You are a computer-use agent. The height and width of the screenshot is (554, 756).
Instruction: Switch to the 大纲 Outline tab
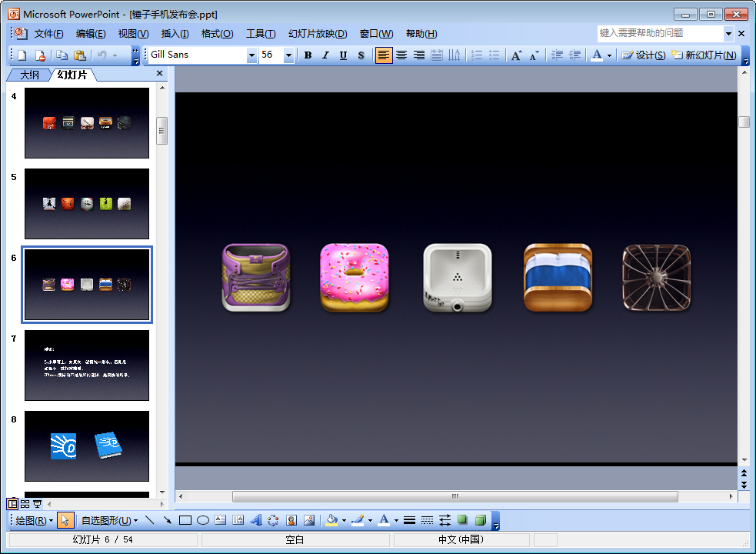pos(29,75)
